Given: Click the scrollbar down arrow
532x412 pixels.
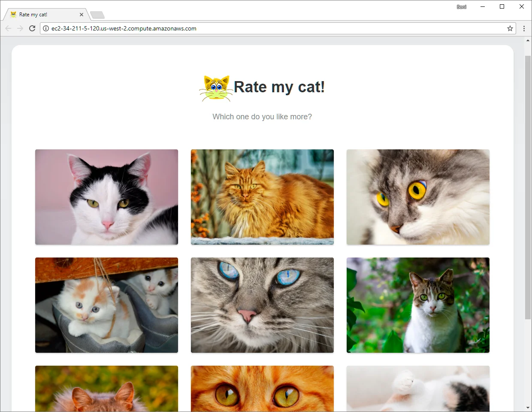Looking at the screenshot, I should click(528, 408).
